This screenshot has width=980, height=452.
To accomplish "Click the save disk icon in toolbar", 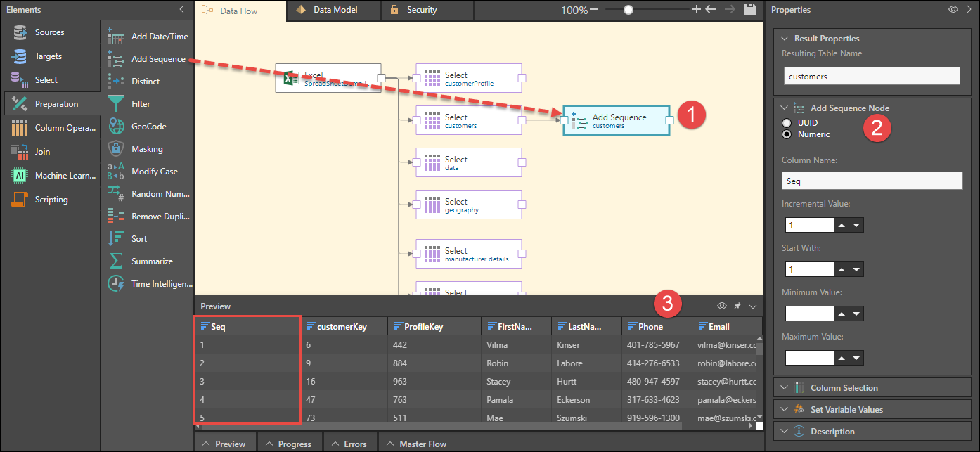I will click(749, 10).
